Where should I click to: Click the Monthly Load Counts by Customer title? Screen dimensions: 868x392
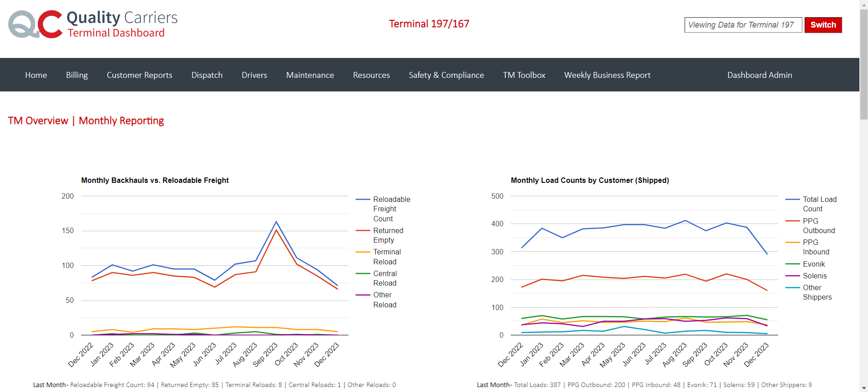590,180
